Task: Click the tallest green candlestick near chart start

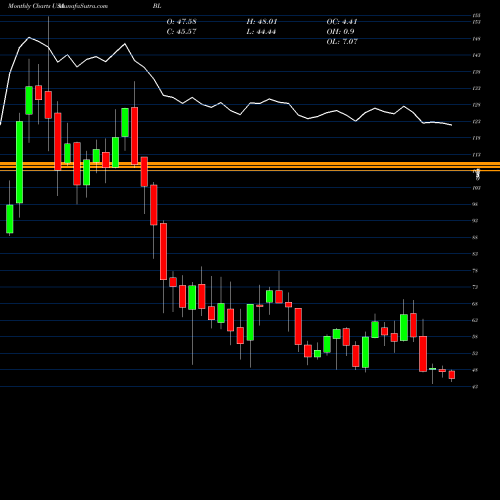Action: pyautogui.click(x=20, y=162)
